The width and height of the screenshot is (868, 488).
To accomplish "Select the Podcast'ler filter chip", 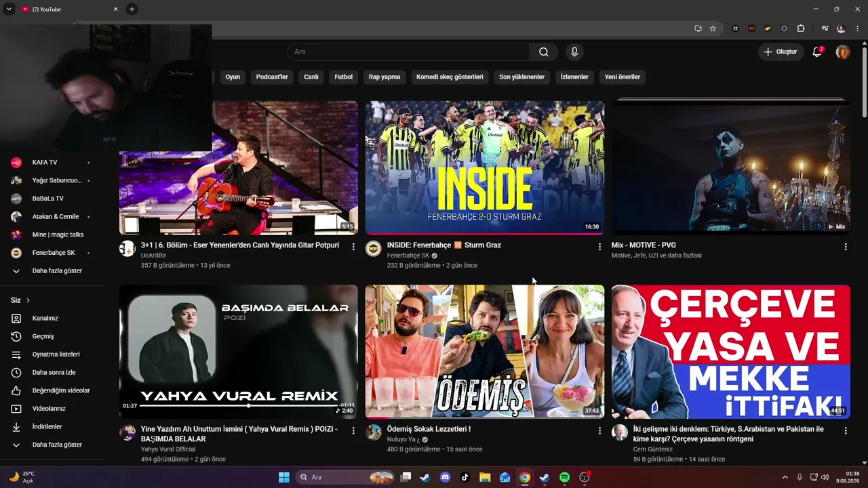I will coord(272,77).
